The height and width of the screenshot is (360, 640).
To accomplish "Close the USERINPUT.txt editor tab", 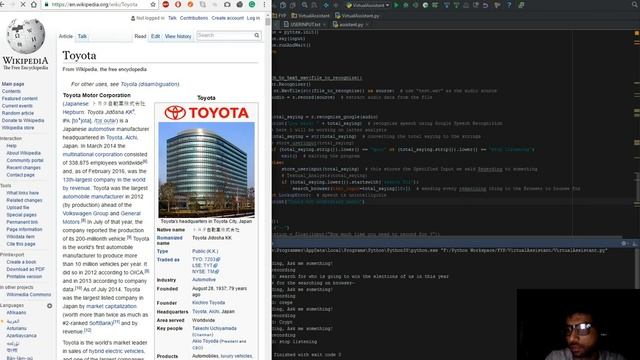I will 324,24.
